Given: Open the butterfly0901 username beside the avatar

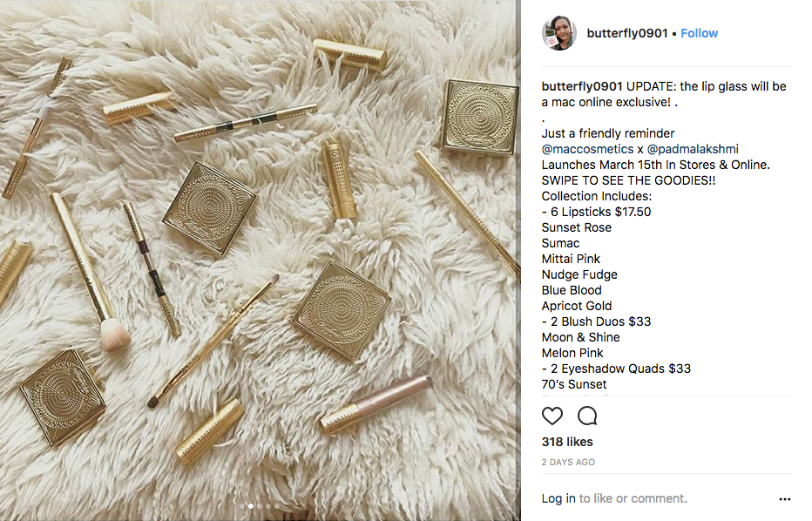Looking at the screenshot, I should click(x=627, y=33).
